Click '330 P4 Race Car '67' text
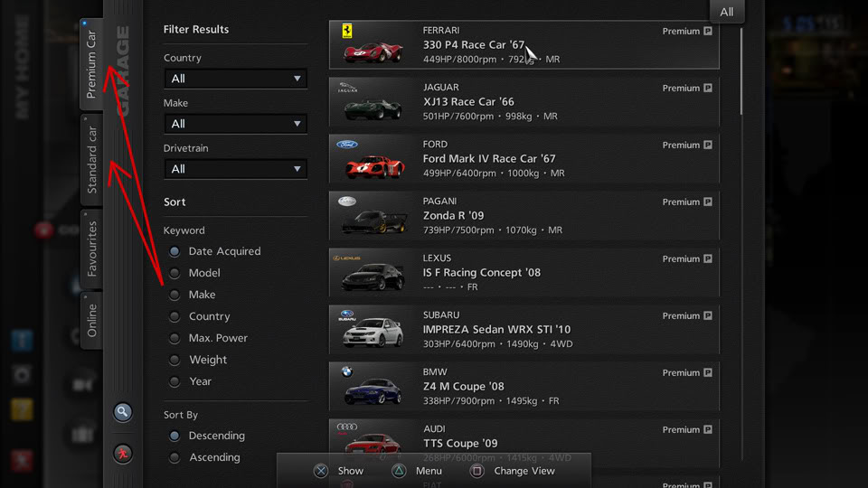The image size is (868, 488). click(473, 45)
